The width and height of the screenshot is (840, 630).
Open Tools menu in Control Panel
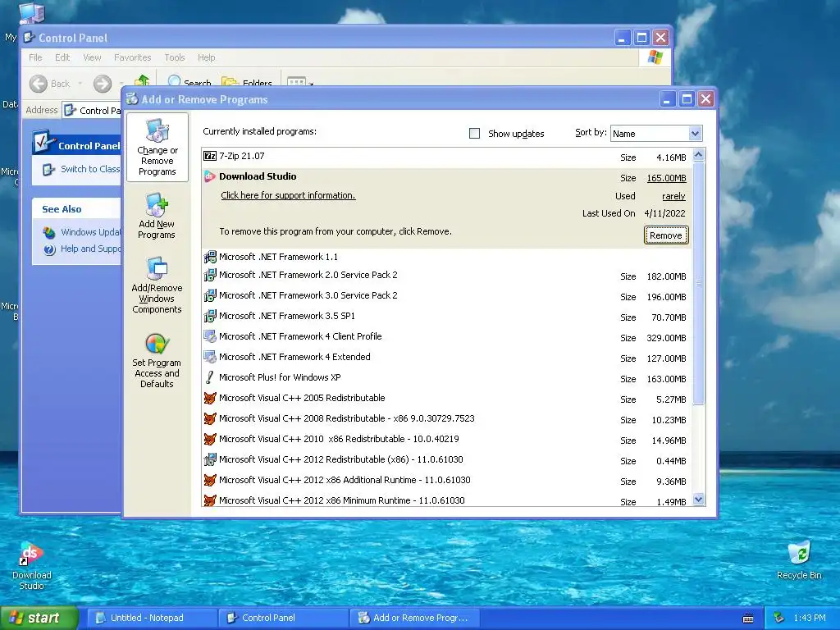click(x=175, y=57)
